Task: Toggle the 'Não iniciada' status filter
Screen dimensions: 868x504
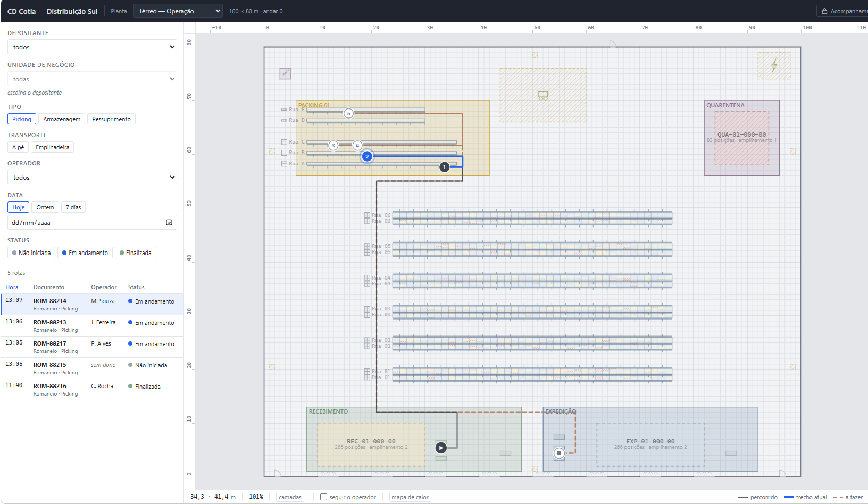Action: (31, 253)
